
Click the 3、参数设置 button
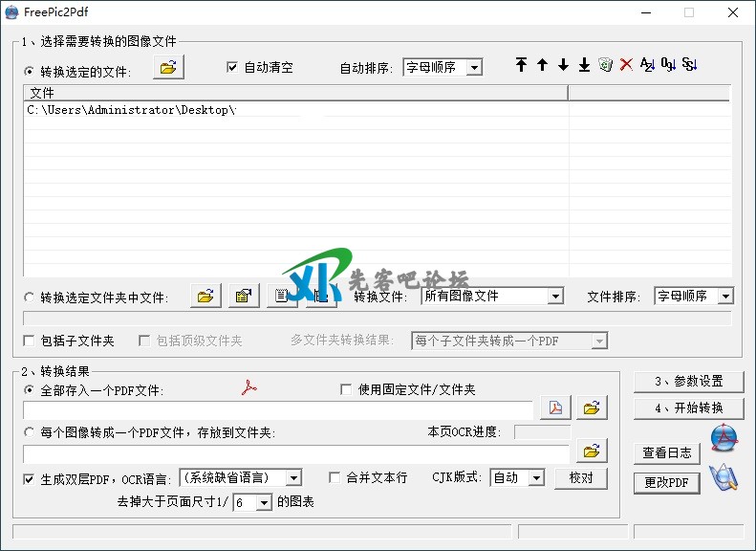pos(688,382)
